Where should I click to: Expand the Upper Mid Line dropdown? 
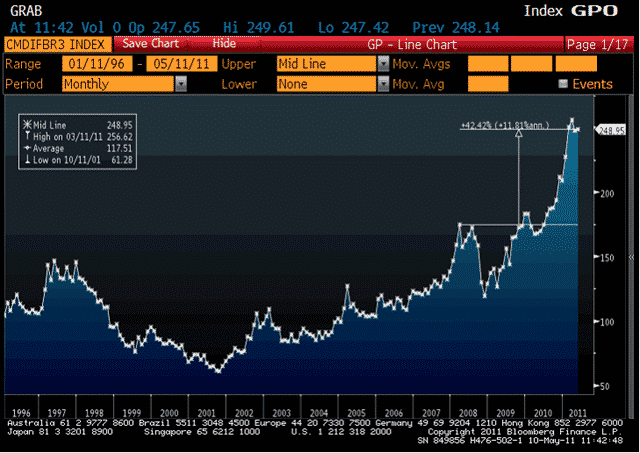[x=383, y=63]
